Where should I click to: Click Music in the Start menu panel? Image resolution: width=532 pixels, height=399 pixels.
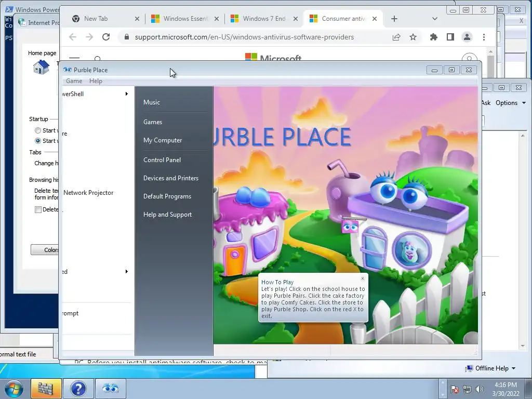pyautogui.click(x=151, y=102)
